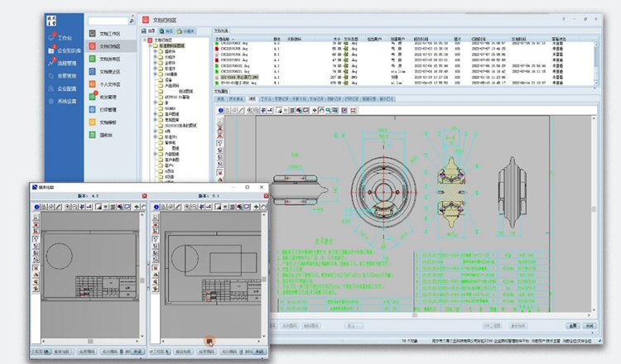Viewport: 621px width, 364px height.
Task: Select the 新建数码图纸 folder in tree
Action: coord(171,45)
